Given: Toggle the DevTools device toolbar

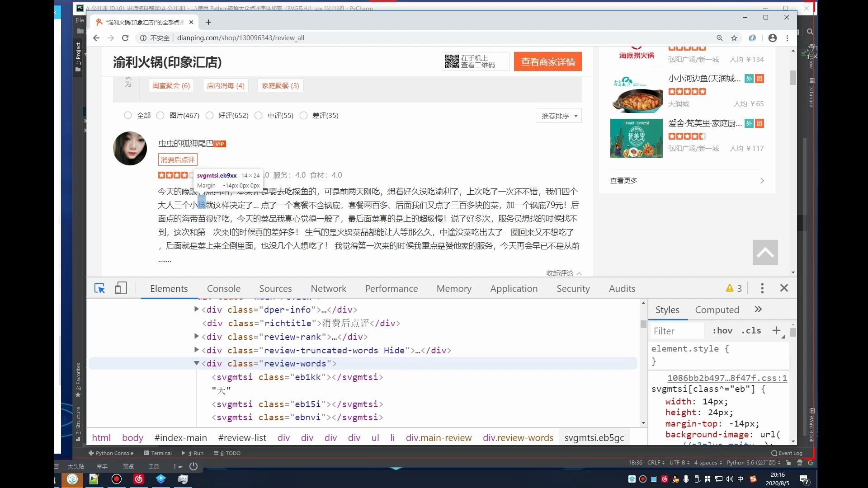Looking at the screenshot, I should click(x=121, y=288).
